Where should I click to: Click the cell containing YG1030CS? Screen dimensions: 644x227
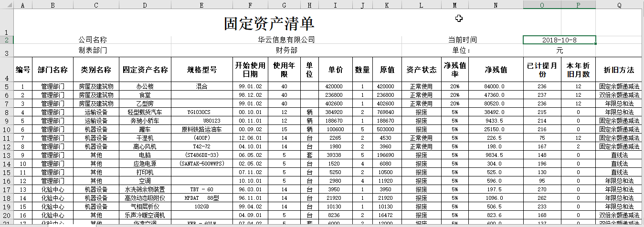[x=202, y=113]
